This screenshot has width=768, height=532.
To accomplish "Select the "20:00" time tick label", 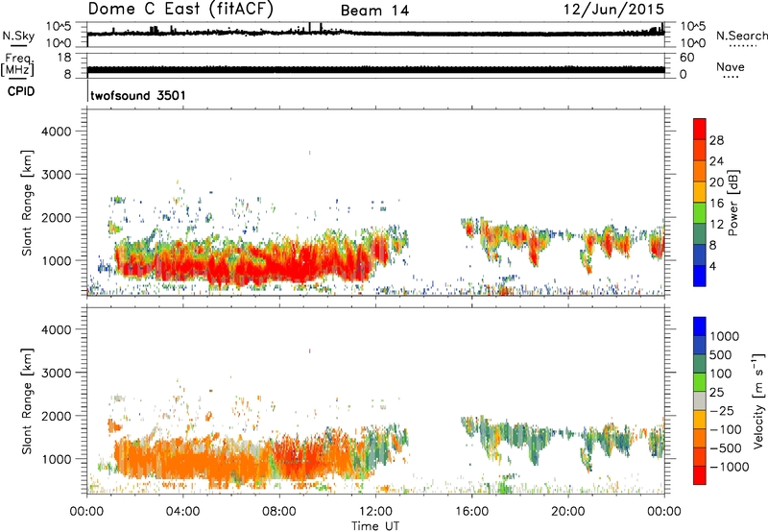I will (x=568, y=512).
